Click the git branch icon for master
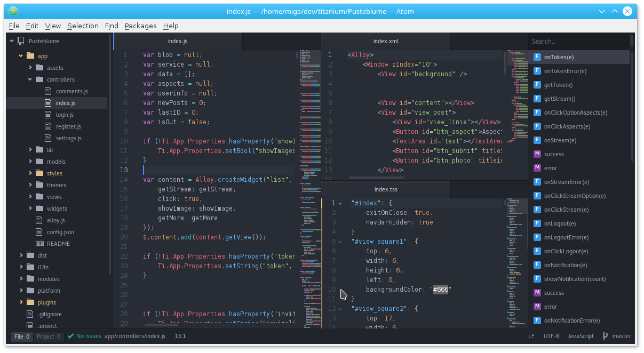This screenshot has width=644, height=353. [606, 336]
